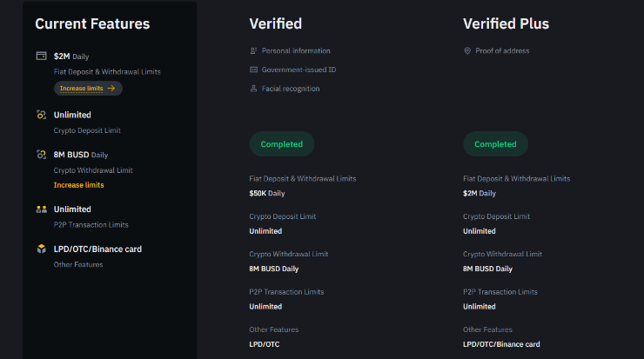Click the Completed badge under Verified Plus
Viewport: 644px width, 359px height.
pyautogui.click(x=496, y=144)
